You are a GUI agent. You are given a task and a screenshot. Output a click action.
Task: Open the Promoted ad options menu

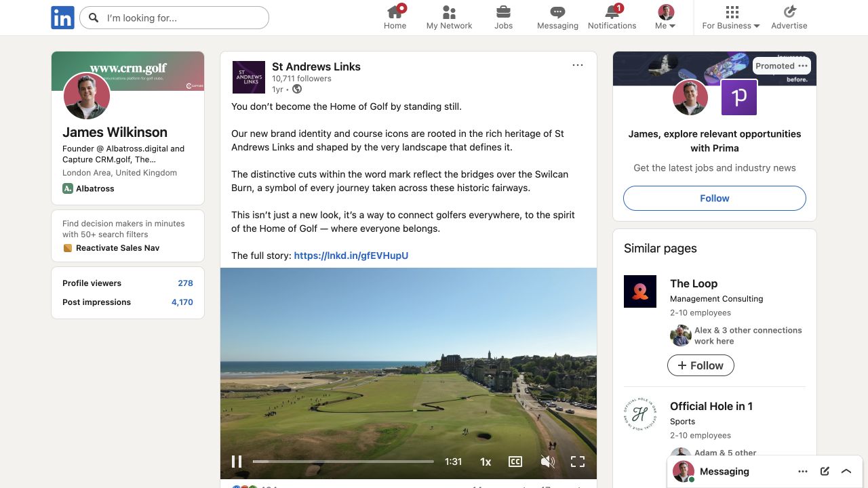click(803, 66)
